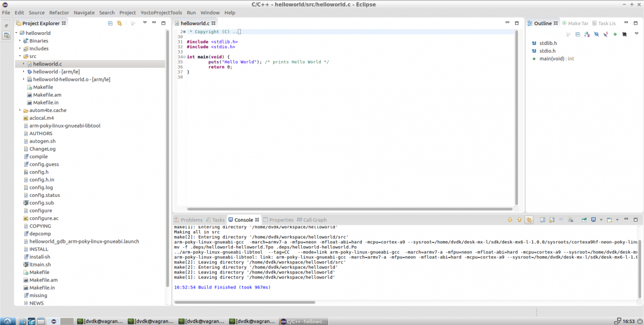The image size is (644, 325).
Task: Click the C/C++ perspective icon
Action: [x=6, y=35]
